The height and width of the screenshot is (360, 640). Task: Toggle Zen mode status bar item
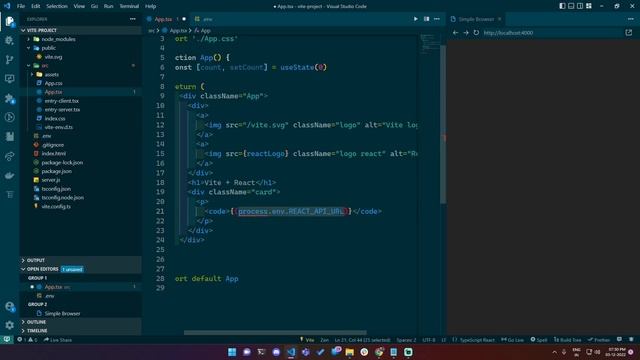324,340
